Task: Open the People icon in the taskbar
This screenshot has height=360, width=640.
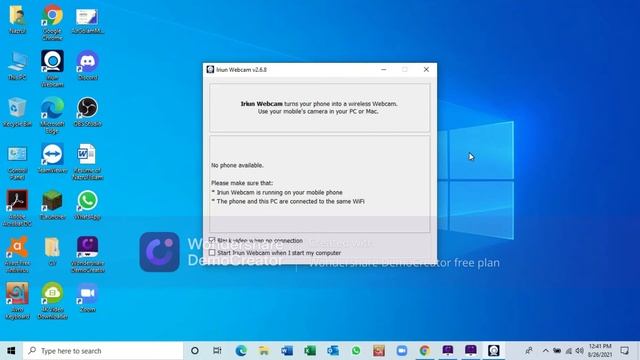Action: coord(529,351)
